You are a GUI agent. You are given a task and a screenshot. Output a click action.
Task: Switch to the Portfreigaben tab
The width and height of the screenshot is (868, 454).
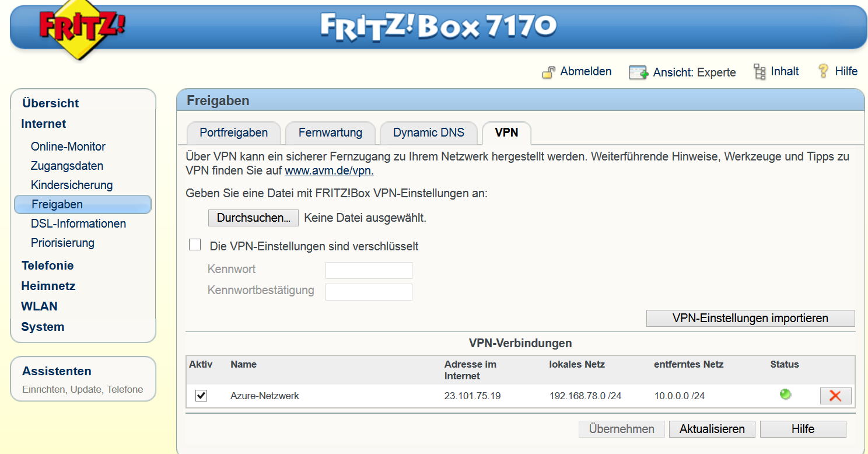point(233,133)
